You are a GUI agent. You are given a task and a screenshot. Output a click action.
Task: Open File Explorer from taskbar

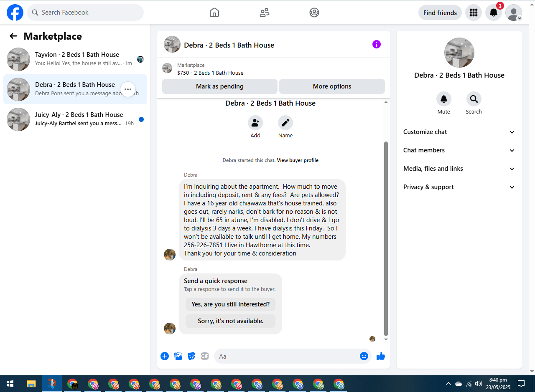tap(31, 384)
